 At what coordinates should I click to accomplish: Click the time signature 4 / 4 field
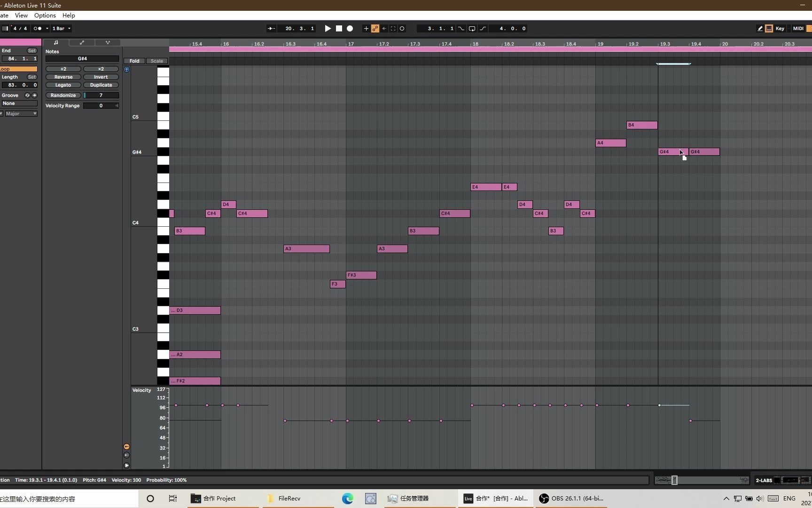point(20,29)
